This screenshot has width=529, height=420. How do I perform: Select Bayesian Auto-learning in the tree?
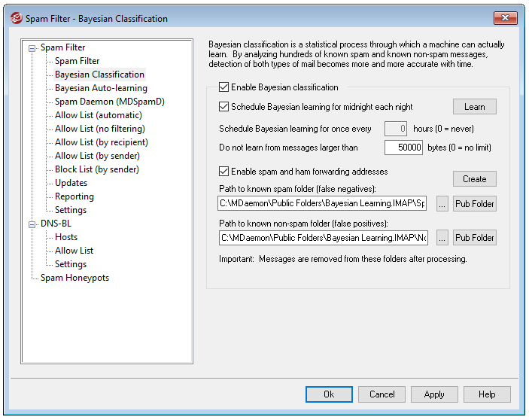pyautogui.click(x=101, y=88)
